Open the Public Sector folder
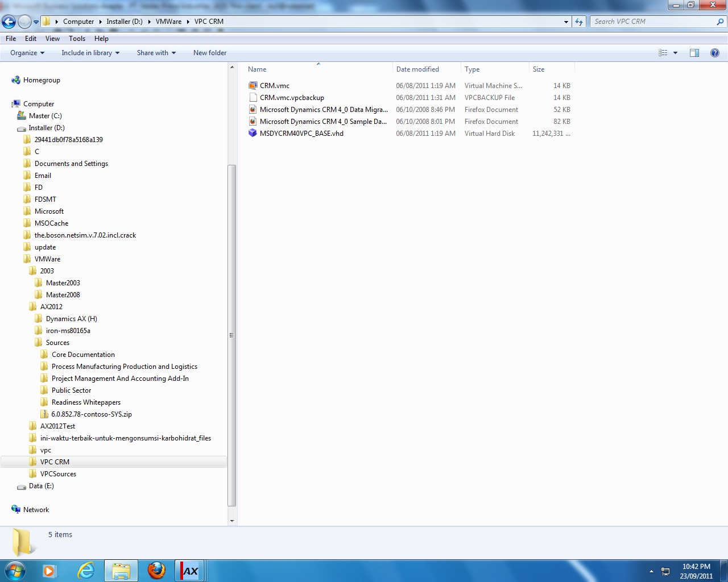This screenshot has width=728, height=582. point(71,390)
